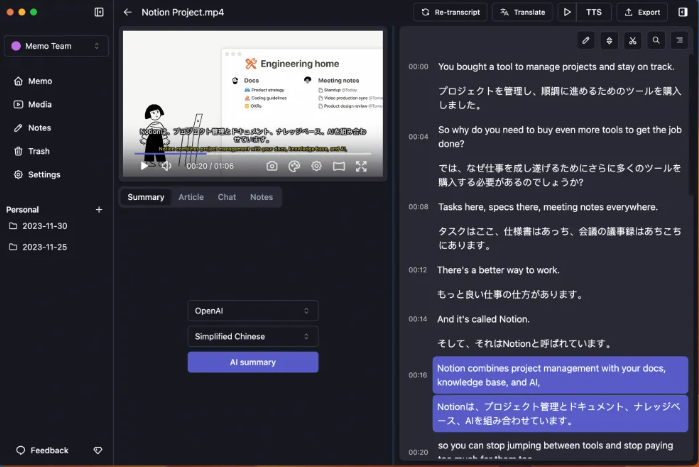The width and height of the screenshot is (699, 467).
Task: Click the play icon next to TTS
Action: pyautogui.click(x=567, y=12)
